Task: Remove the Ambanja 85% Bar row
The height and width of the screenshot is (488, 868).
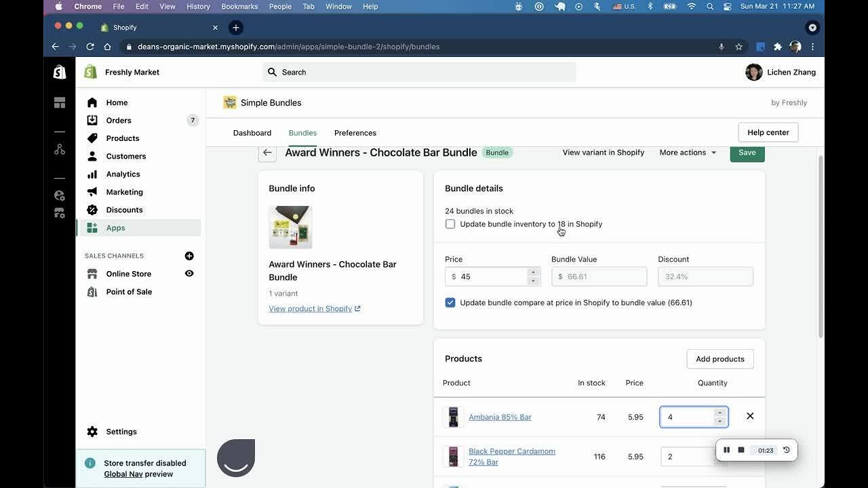Action: 750,416
